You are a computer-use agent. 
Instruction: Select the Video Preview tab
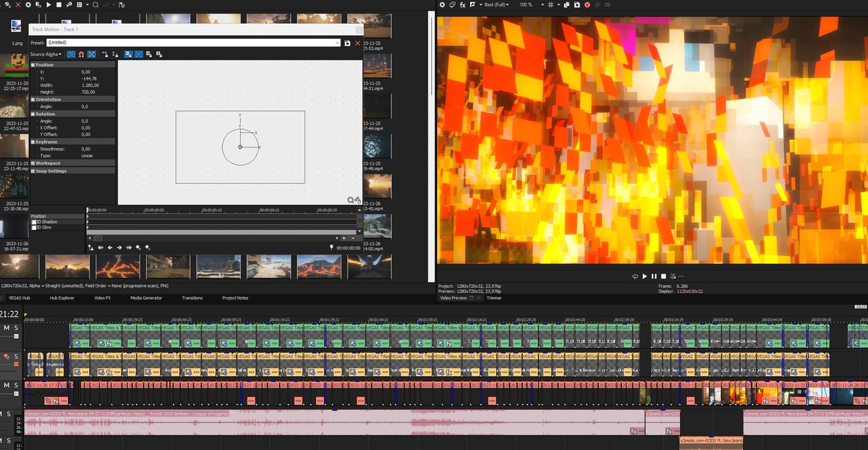point(454,297)
